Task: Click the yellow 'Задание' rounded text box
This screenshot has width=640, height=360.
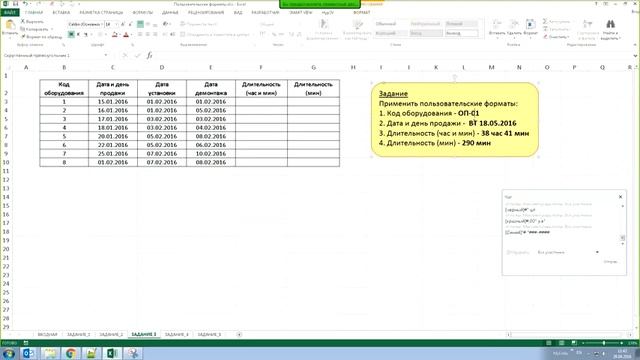Action: [x=455, y=120]
